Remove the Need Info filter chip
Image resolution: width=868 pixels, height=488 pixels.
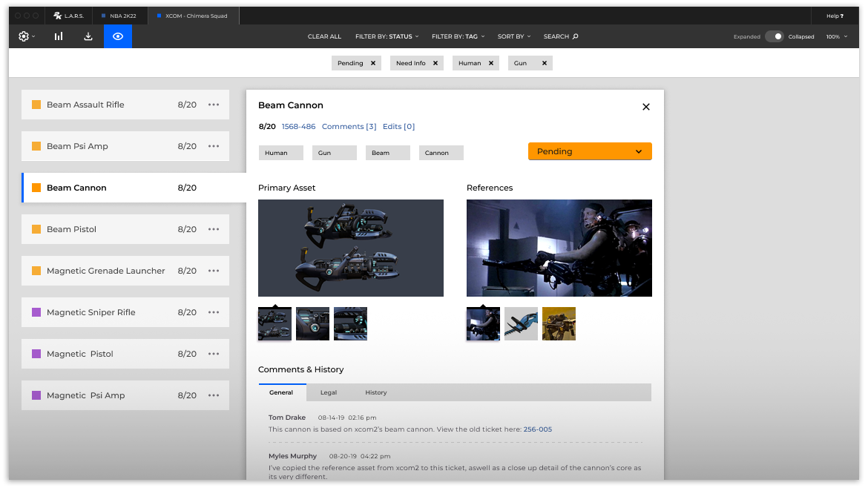pos(435,63)
